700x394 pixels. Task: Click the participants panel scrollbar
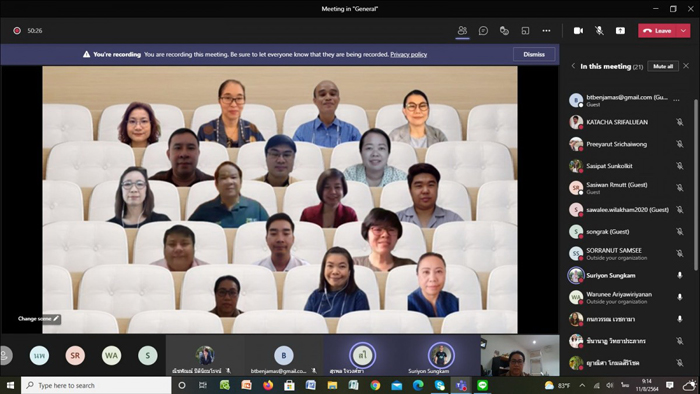point(696,183)
